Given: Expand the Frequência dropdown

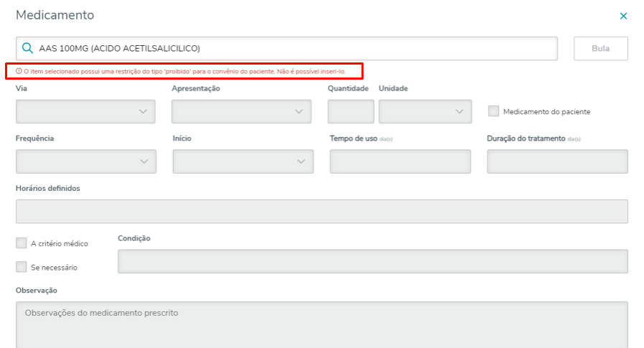Looking at the screenshot, I should 86,161.
